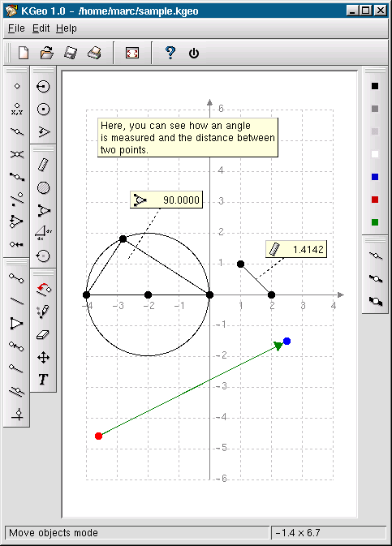
Task: Pick the dark gray color swatch
Action: pyautogui.click(x=375, y=109)
